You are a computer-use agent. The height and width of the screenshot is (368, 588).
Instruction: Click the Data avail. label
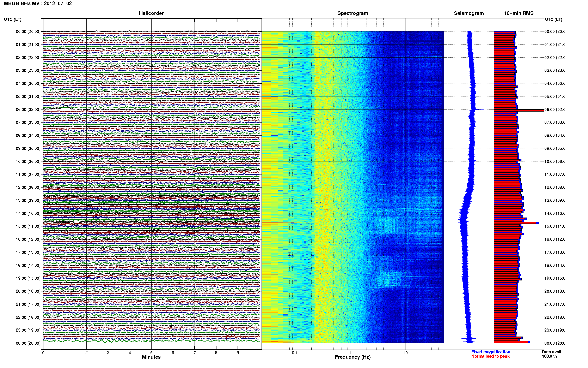(x=552, y=352)
